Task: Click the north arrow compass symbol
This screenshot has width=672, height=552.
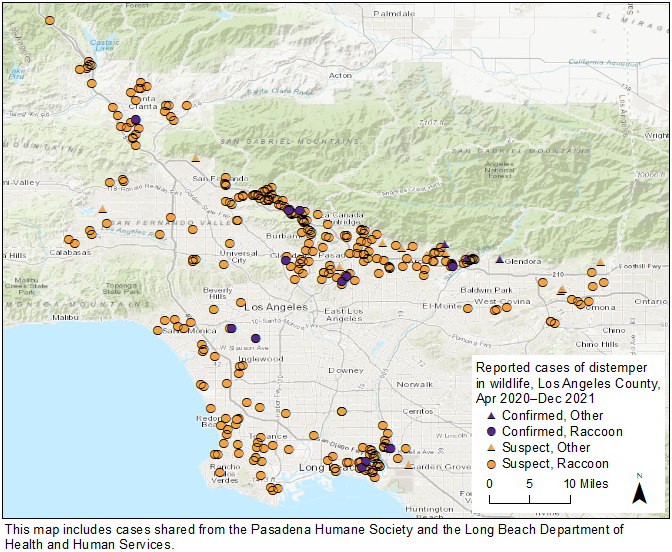Action: [x=639, y=489]
